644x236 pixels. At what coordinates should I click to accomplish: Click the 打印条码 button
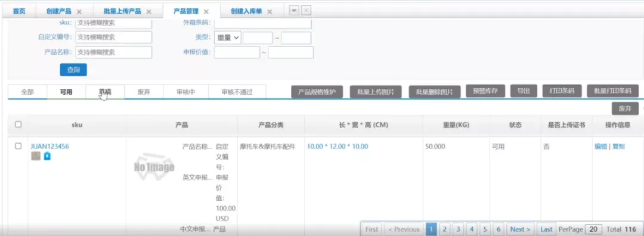tap(562, 91)
